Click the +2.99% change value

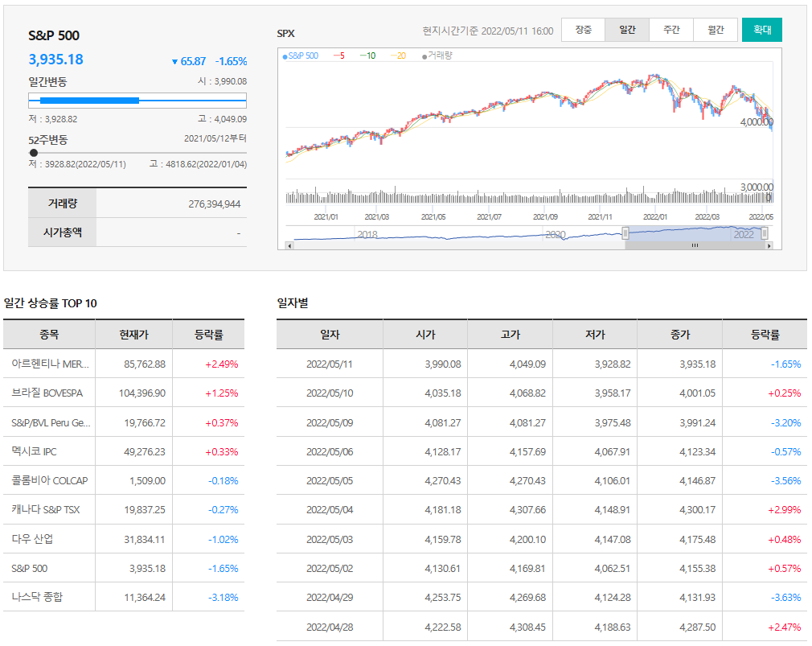click(x=785, y=509)
